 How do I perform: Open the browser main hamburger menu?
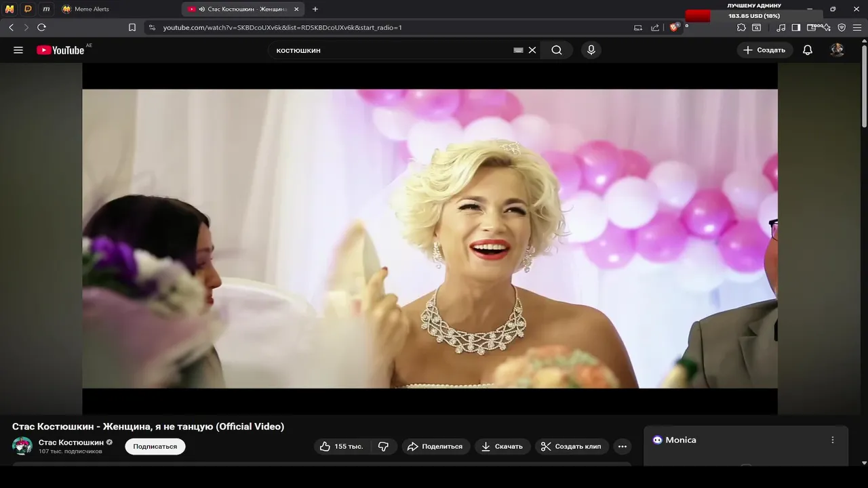(x=857, y=28)
